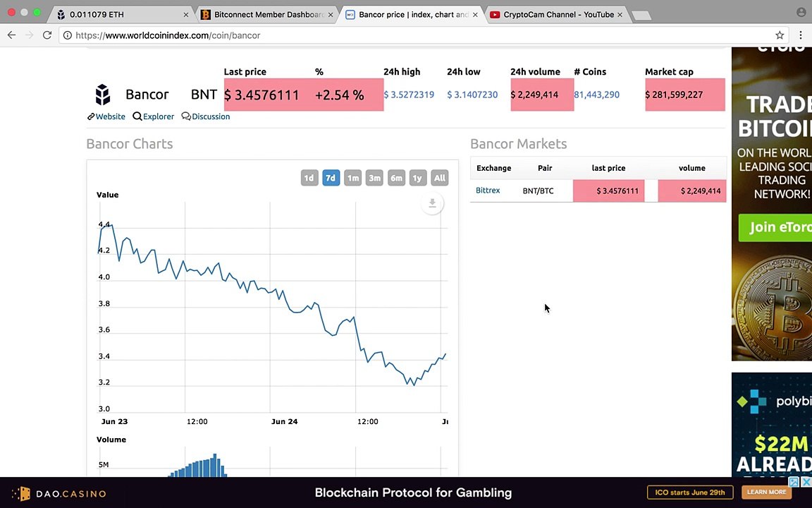The height and width of the screenshot is (508, 812).
Task: Switch to CryptoCam Channel YouTube tab
Action: coord(557,15)
